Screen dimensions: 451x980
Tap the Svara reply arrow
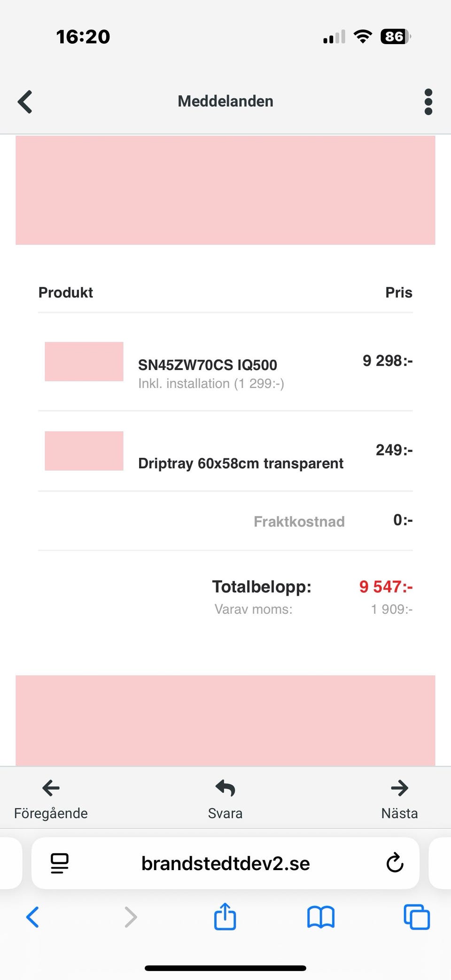click(225, 789)
